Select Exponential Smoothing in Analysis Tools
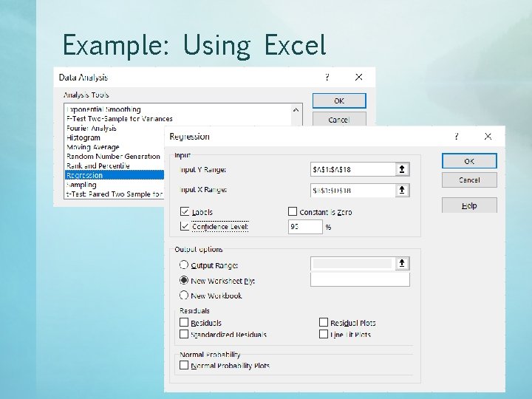This screenshot has width=532, height=399. [x=104, y=109]
